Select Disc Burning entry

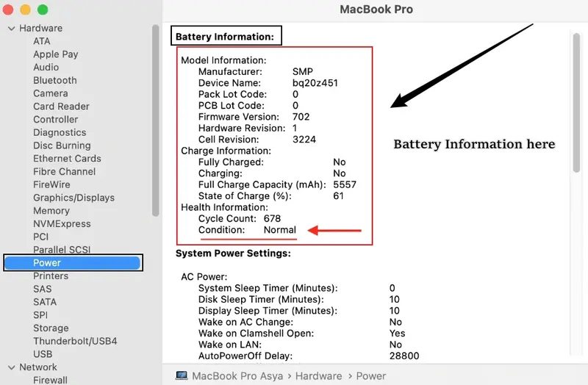pyautogui.click(x=62, y=145)
